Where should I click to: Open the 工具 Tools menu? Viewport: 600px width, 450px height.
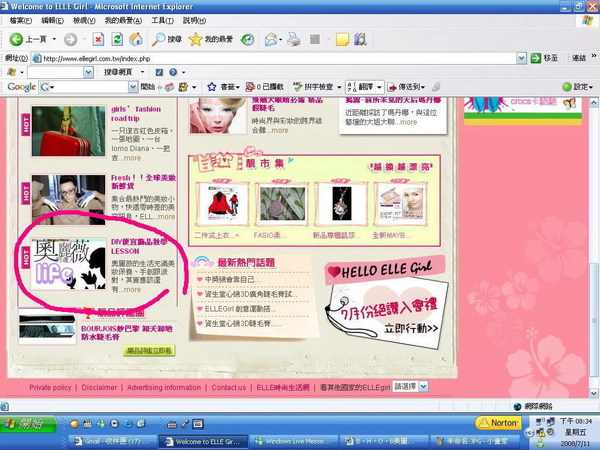click(162, 21)
